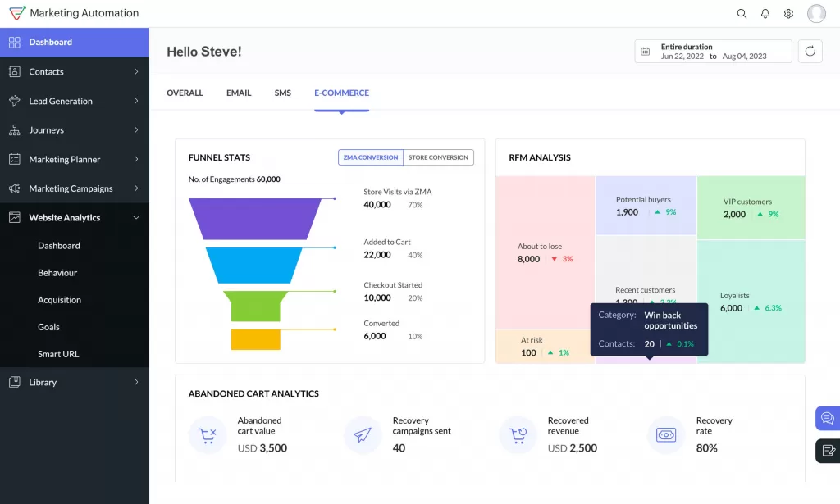
Task: Open the chat support icon on right edge
Action: 827,418
